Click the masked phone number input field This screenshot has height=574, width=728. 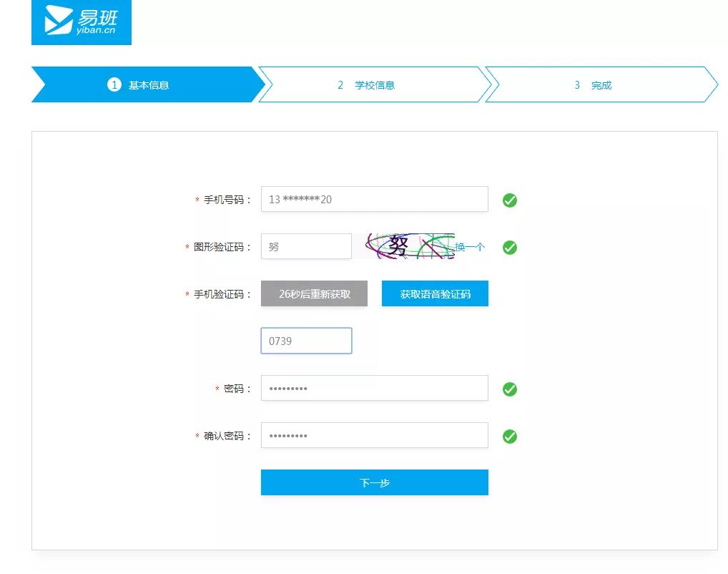tap(374, 199)
